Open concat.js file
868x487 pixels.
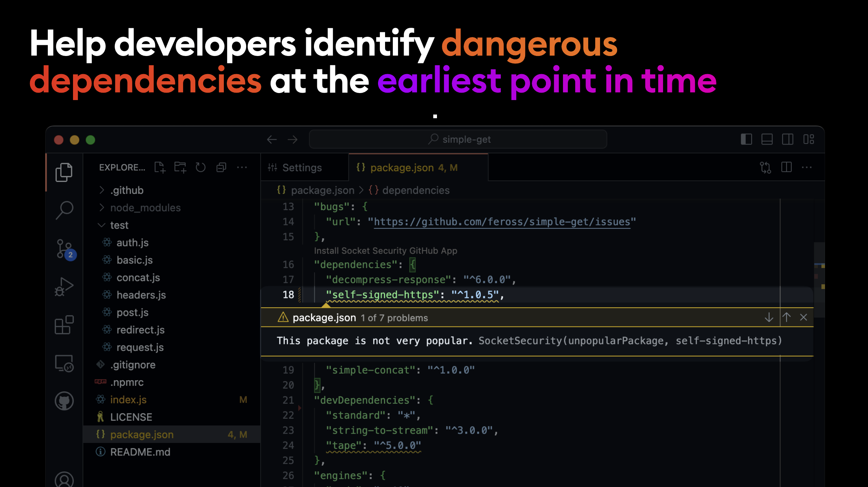point(172,277)
